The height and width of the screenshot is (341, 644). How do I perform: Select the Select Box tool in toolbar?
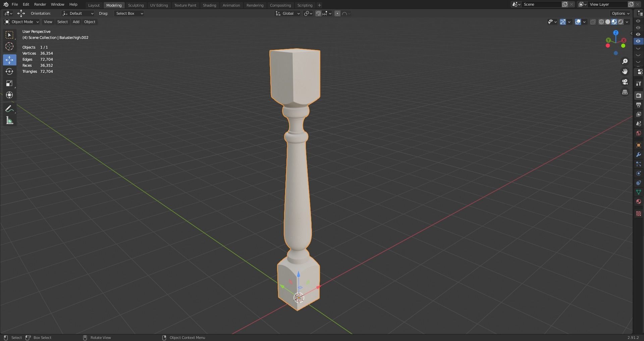click(x=9, y=35)
